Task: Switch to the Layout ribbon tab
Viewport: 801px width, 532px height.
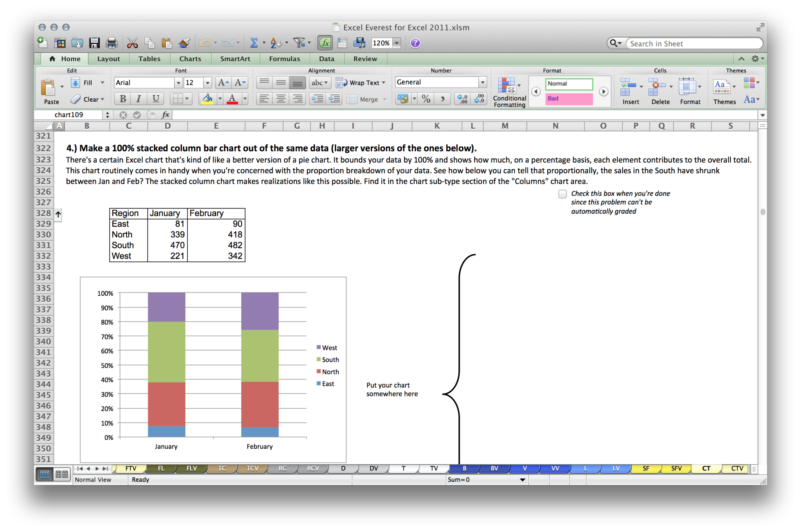Action: 108,59
